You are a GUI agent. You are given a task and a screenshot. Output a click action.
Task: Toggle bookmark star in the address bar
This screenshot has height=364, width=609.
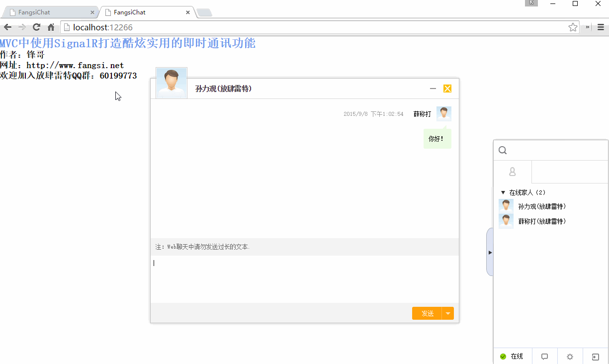pos(573,28)
